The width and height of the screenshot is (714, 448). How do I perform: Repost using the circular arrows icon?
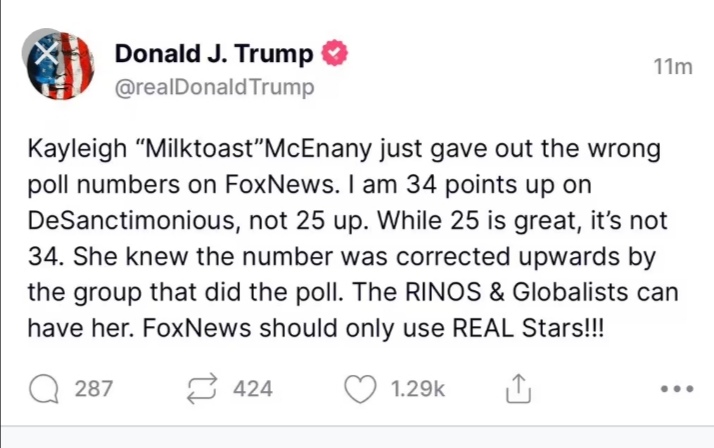tap(202, 389)
